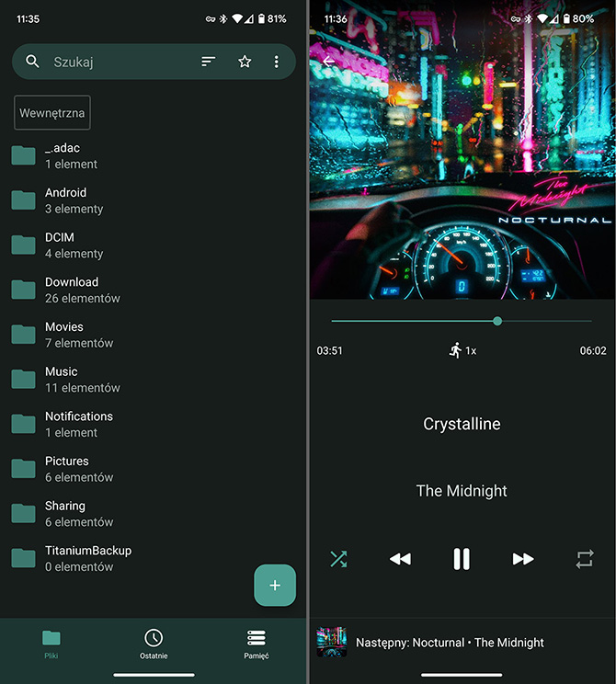Viewport: 616px width, 684px height.
Task: Tap the Następny: Nocturnal queue row
Action: tap(462, 642)
